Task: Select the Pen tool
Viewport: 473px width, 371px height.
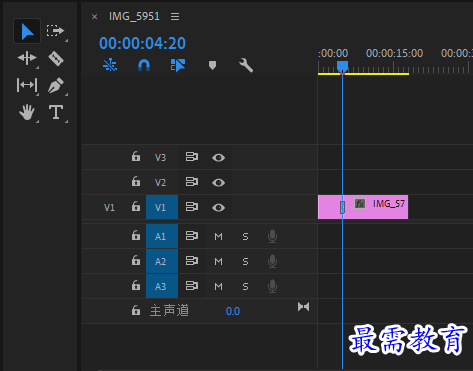Action: click(x=56, y=85)
